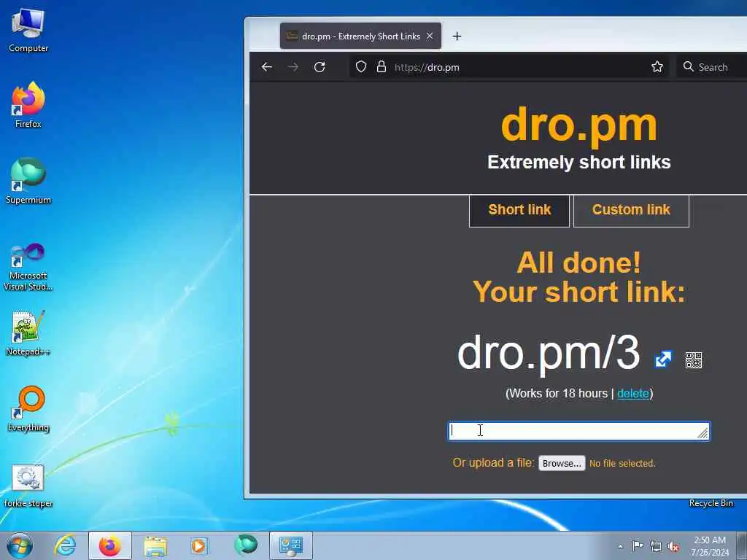Show hidden tray icons arrow

pyautogui.click(x=620, y=546)
